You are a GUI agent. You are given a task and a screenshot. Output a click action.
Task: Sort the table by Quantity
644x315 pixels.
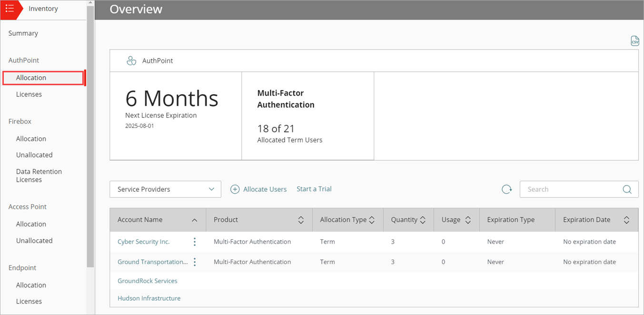[423, 219]
